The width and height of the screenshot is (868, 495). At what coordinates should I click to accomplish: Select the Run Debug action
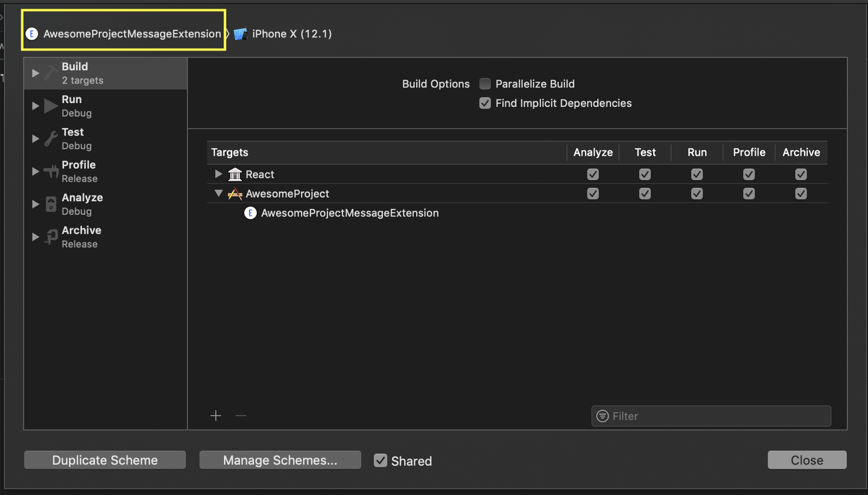(x=106, y=106)
